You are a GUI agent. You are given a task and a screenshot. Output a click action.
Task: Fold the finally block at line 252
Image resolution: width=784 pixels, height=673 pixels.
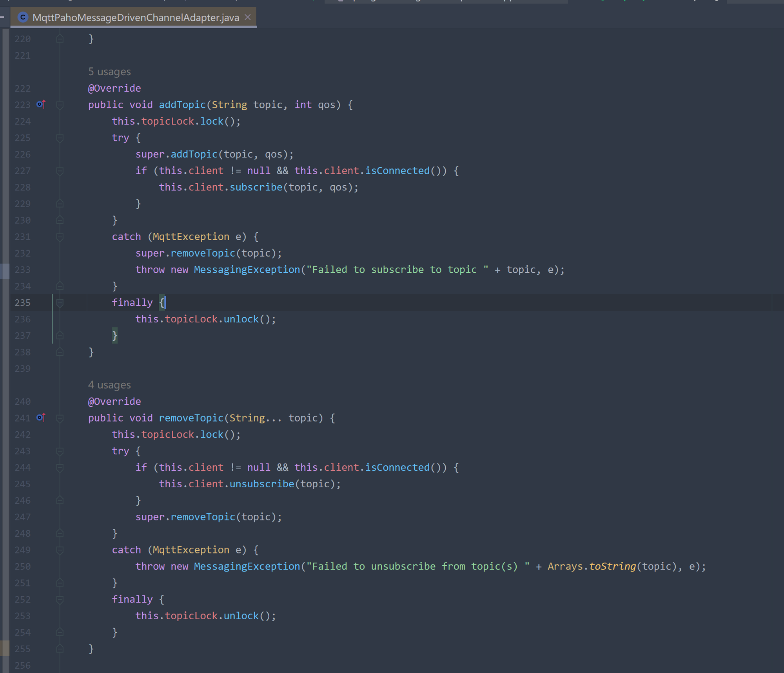pos(60,599)
